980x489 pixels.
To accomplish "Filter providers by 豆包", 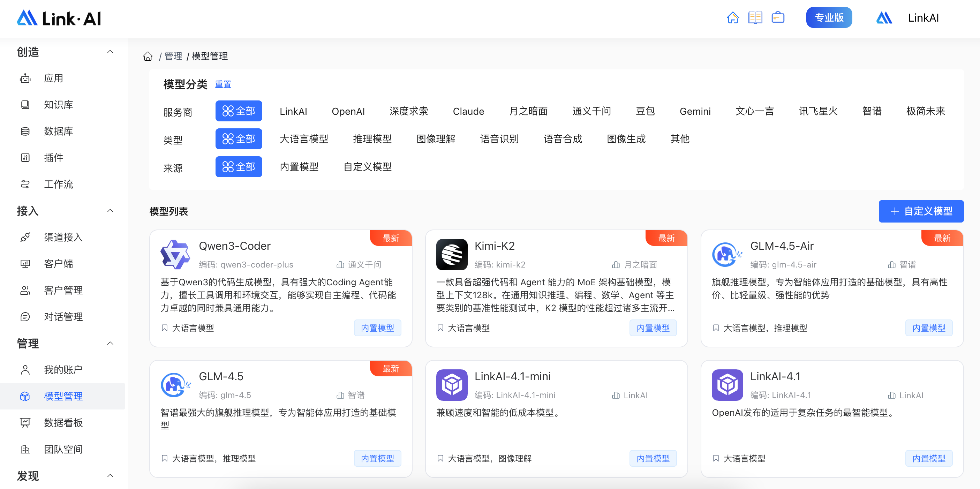I will [x=645, y=111].
